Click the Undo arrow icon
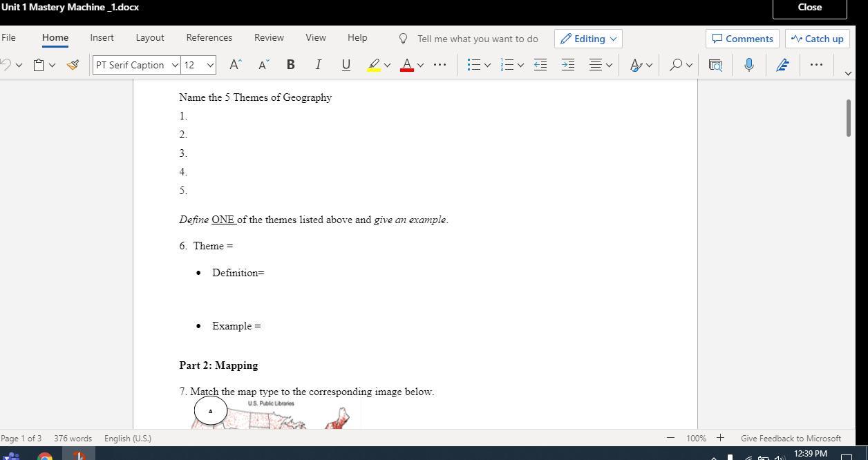This screenshot has width=868, height=460. point(5,65)
